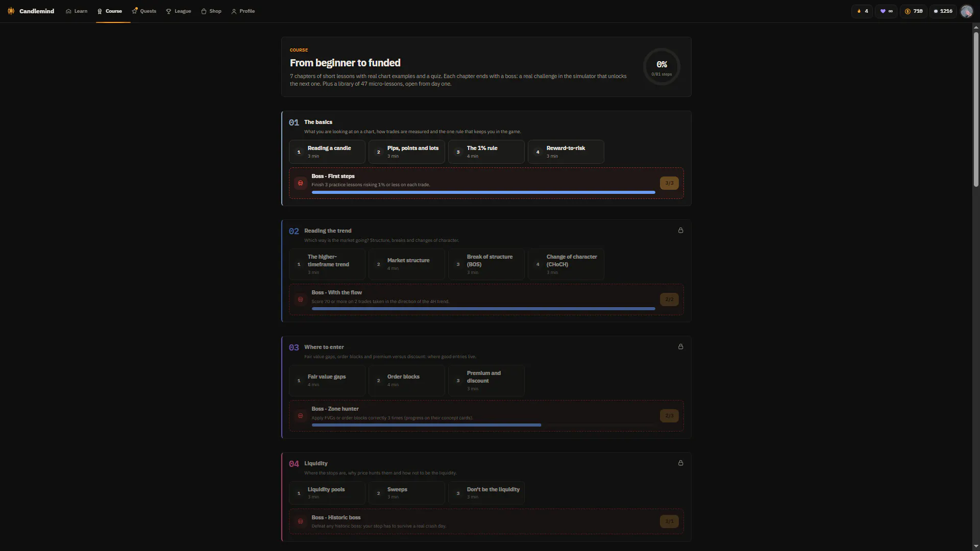
Task: Open the Order blocks lesson
Action: click(x=407, y=381)
